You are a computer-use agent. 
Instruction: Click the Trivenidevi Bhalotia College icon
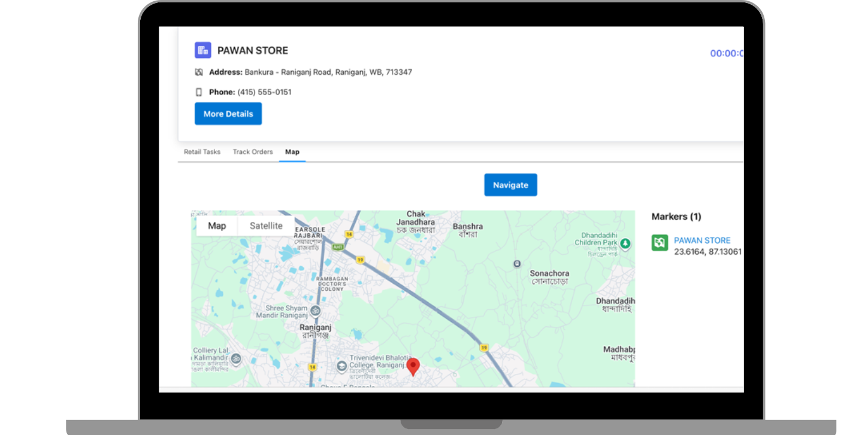tap(341, 366)
